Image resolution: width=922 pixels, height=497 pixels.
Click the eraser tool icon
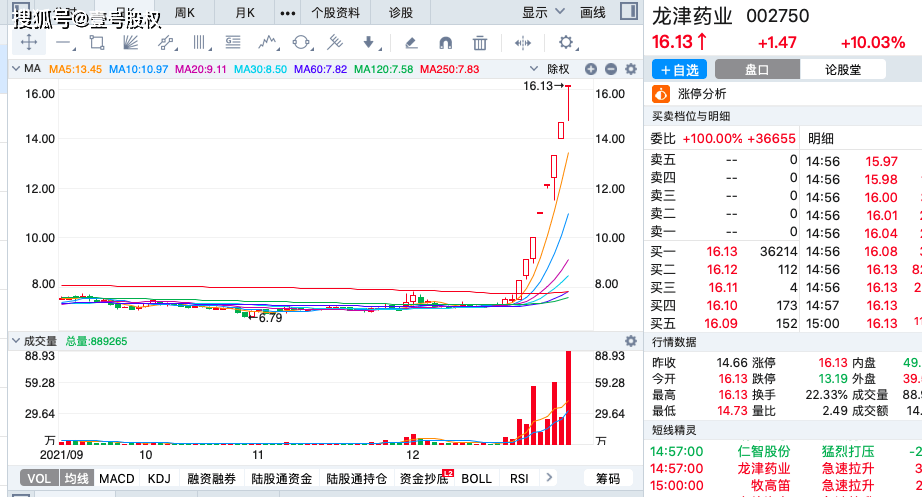410,43
